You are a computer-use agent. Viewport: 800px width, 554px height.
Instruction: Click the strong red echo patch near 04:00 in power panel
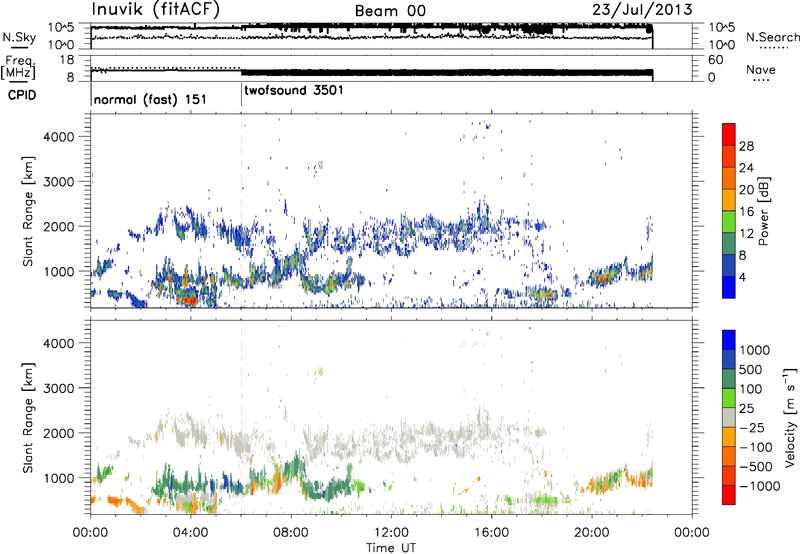coord(188,299)
